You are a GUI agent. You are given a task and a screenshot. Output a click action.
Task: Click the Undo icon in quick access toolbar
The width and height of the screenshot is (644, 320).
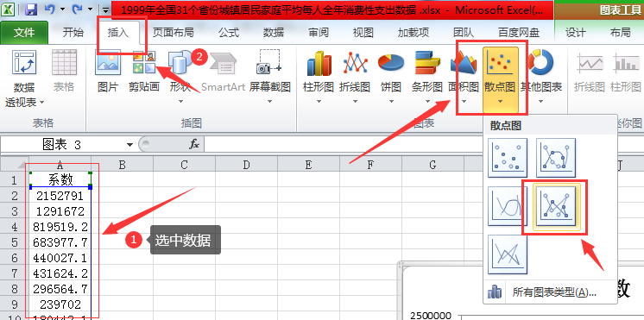[x=49, y=9]
